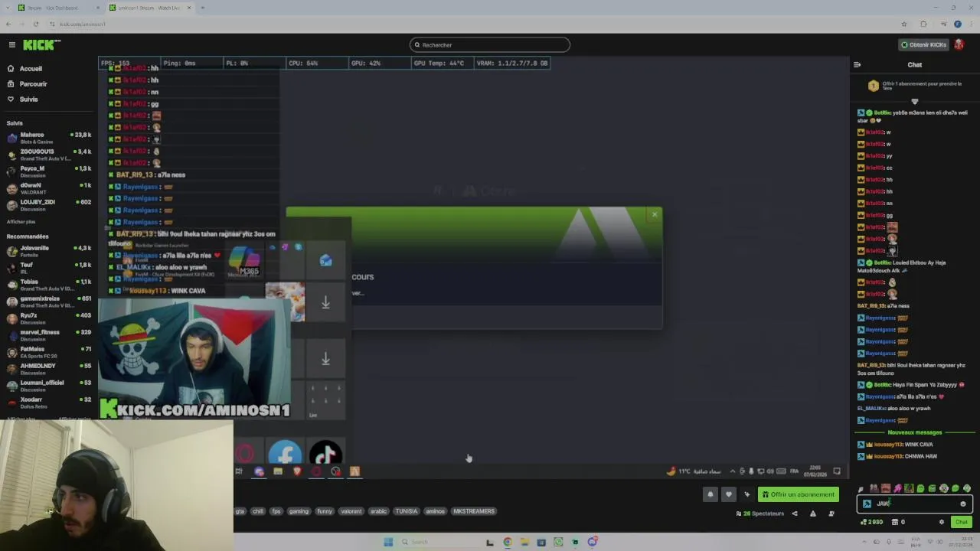
Task: Click Windows Start button on taskbar
Action: click(388, 542)
